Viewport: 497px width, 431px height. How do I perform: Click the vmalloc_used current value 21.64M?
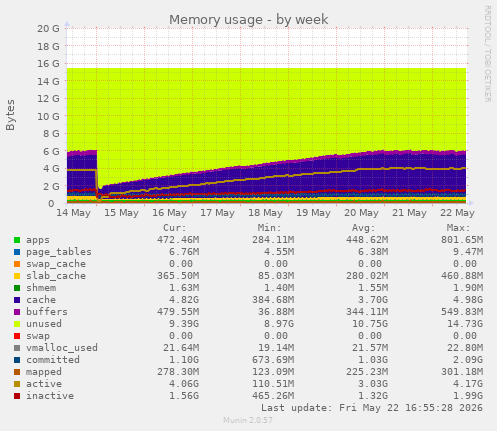coord(181,348)
